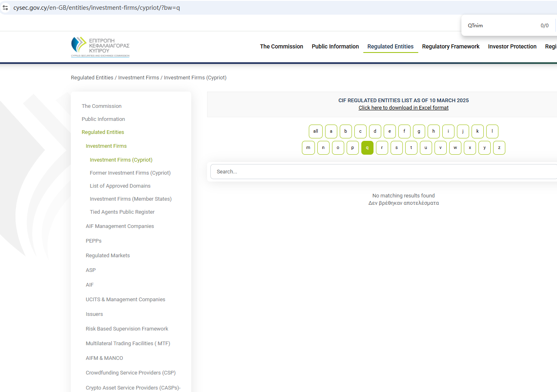Open List of Approved Domains sidebar link
This screenshot has height=392, width=557.
(120, 186)
